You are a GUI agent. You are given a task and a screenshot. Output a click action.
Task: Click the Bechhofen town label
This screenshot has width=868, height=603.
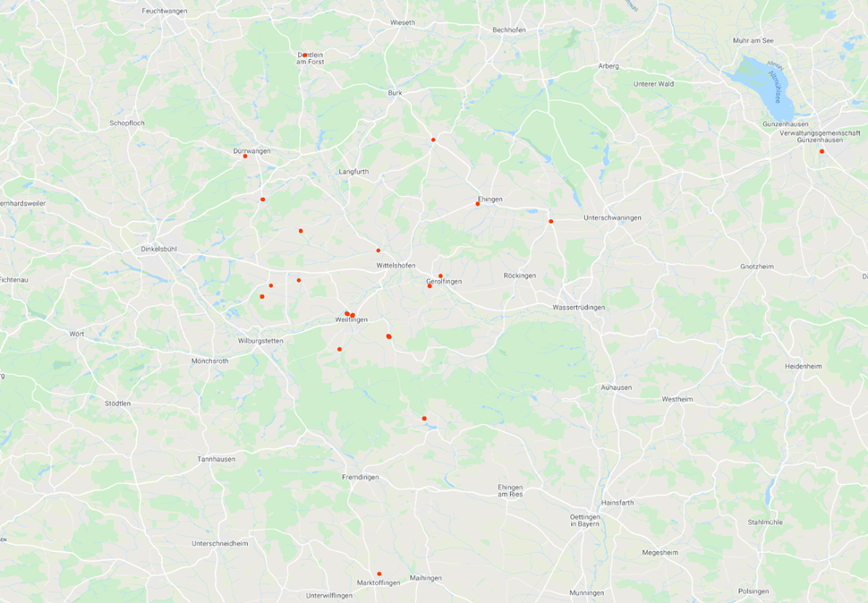point(509,30)
